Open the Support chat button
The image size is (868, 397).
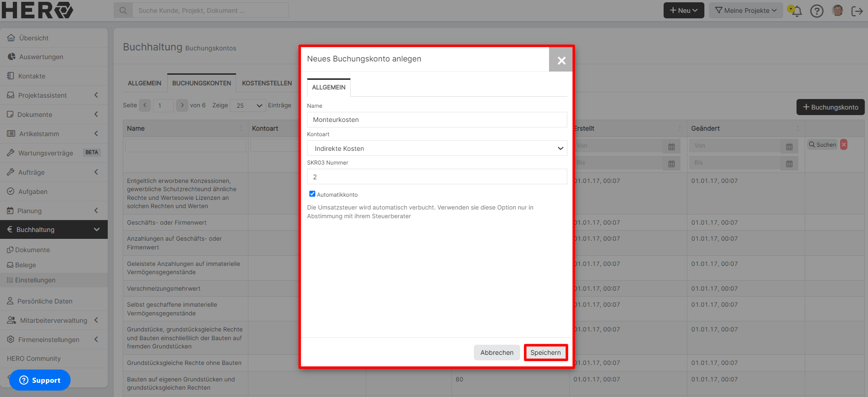40,380
